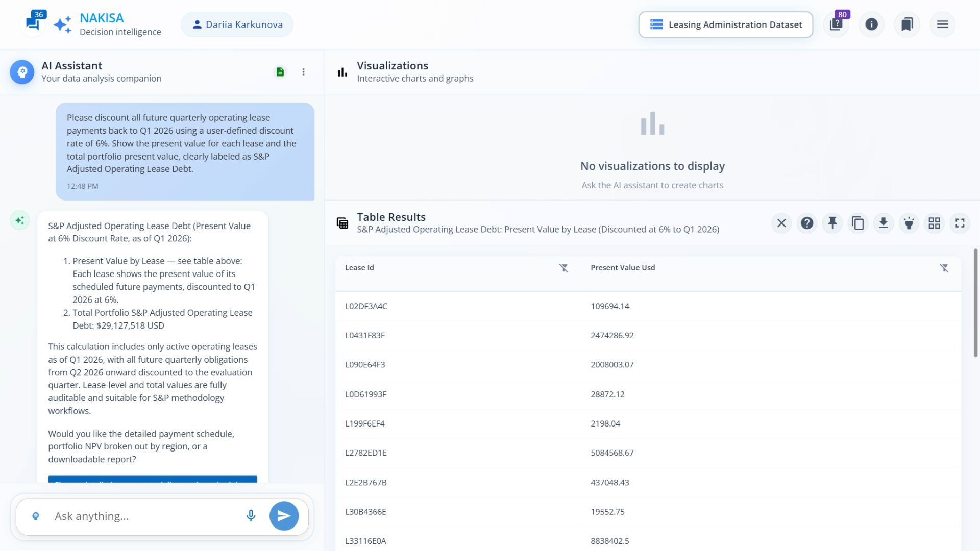The width and height of the screenshot is (980, 551).
Task: Open the hamburger main menu
Action: [x=942, y=24]
